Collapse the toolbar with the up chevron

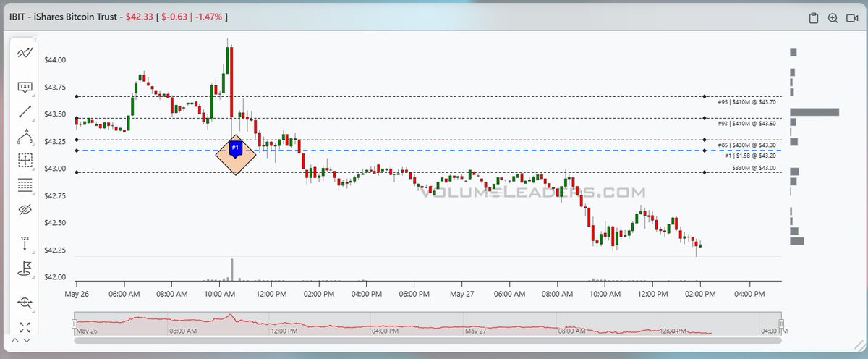14,339
